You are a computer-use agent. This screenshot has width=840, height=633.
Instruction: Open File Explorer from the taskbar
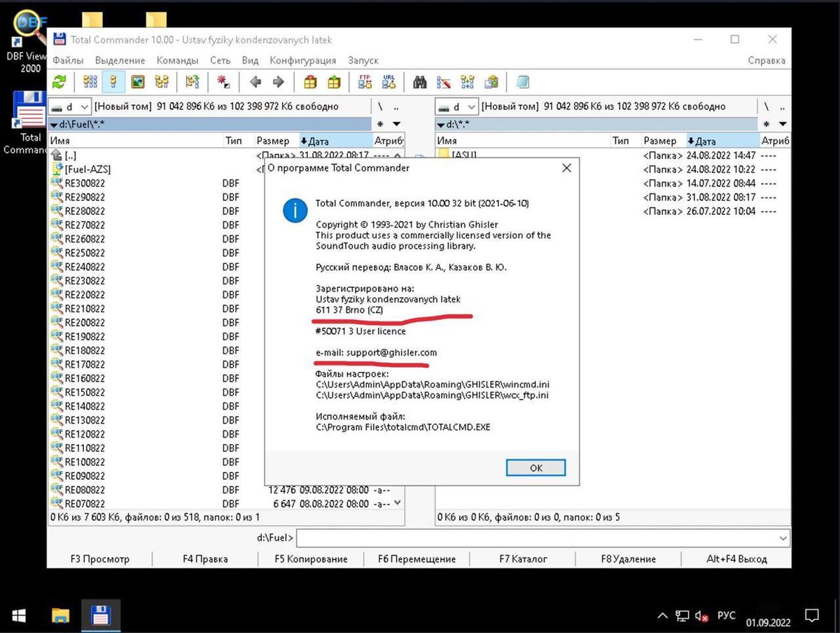click(x=61, y=616)
